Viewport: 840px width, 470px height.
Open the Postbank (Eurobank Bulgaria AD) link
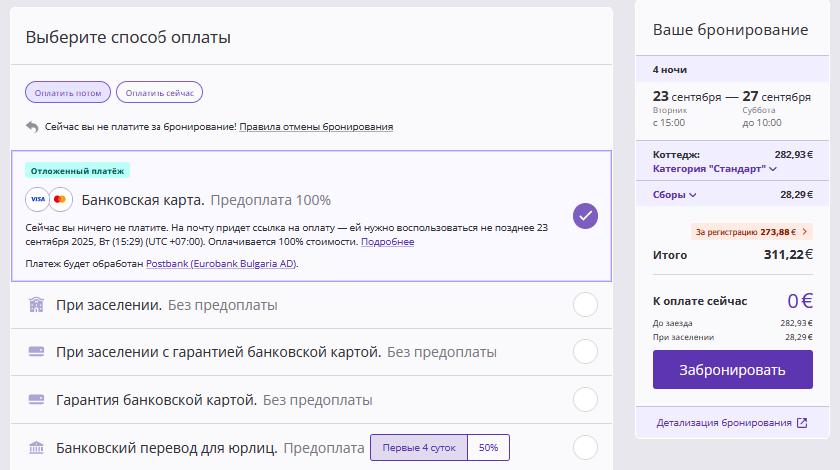point(221,264)
